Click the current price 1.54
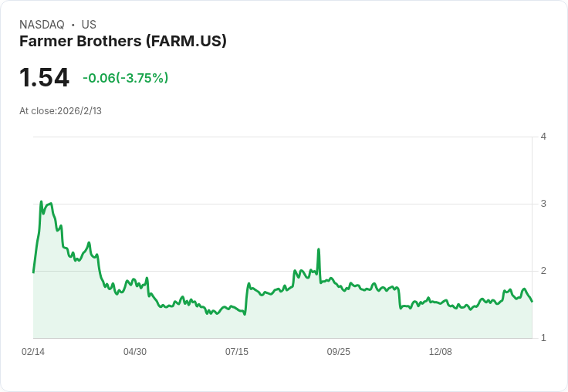The image size is (568, 392). (44, 77)
